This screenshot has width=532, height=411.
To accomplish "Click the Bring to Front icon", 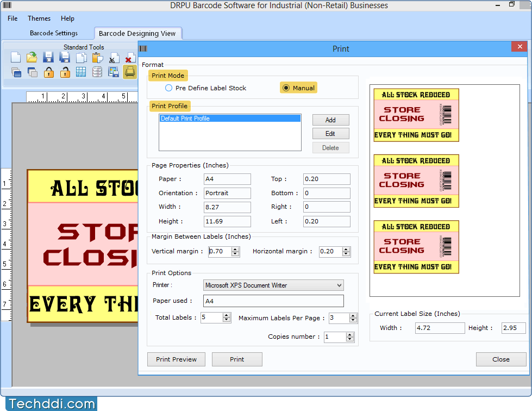I will pyautogui.click(x=16, y=72).
